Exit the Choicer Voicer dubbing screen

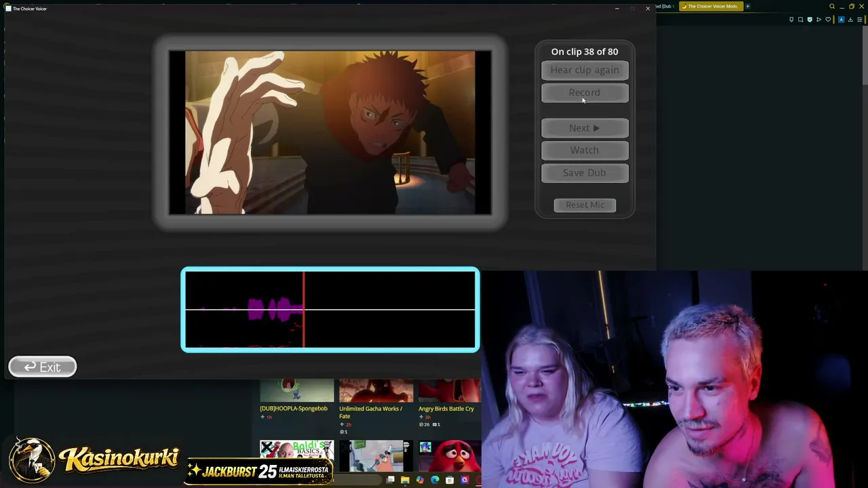coord(42,367)
